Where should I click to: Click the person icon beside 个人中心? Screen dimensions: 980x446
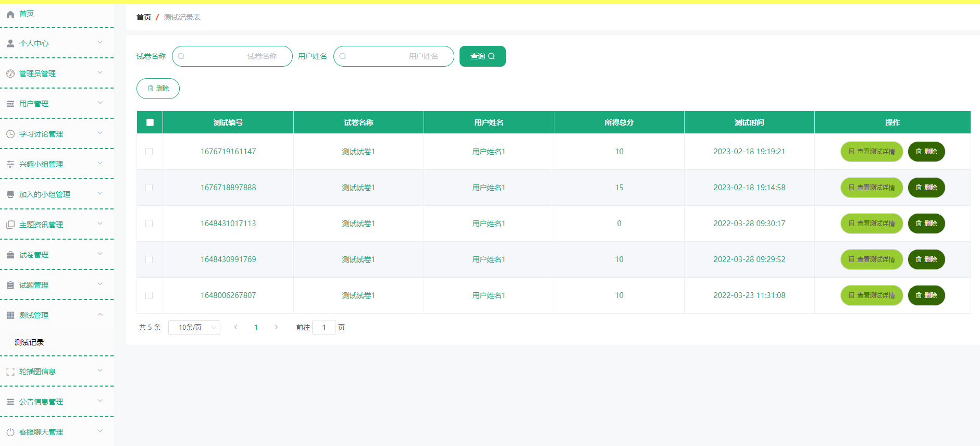(x=10, y=43)
